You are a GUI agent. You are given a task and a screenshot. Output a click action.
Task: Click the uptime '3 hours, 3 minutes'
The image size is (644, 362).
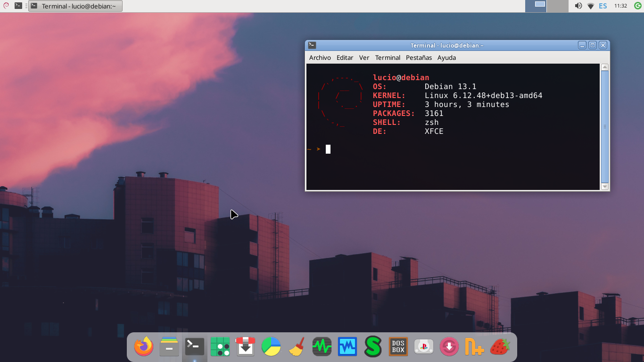point(467,104)
